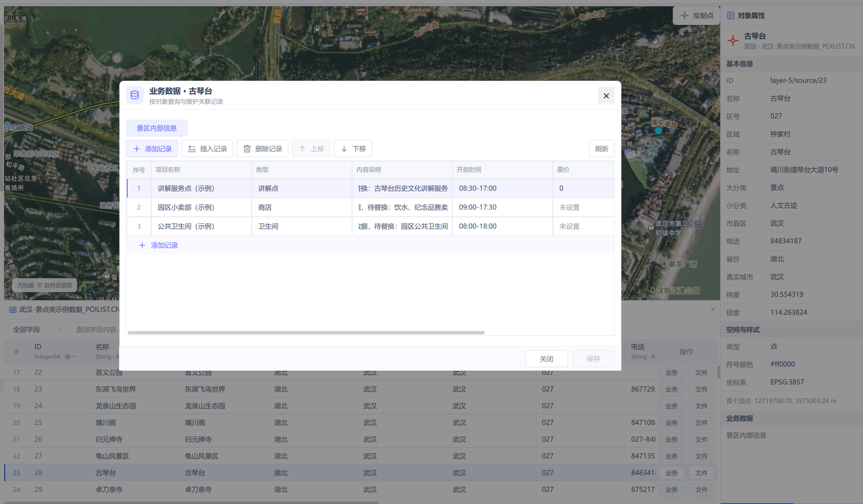863x504 pixels.
Task: Select the 归元禅寺 table row
Action: [x=360, y=439]
